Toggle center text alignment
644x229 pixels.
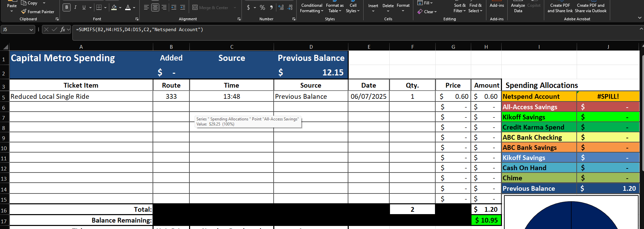tap(155, 7)
